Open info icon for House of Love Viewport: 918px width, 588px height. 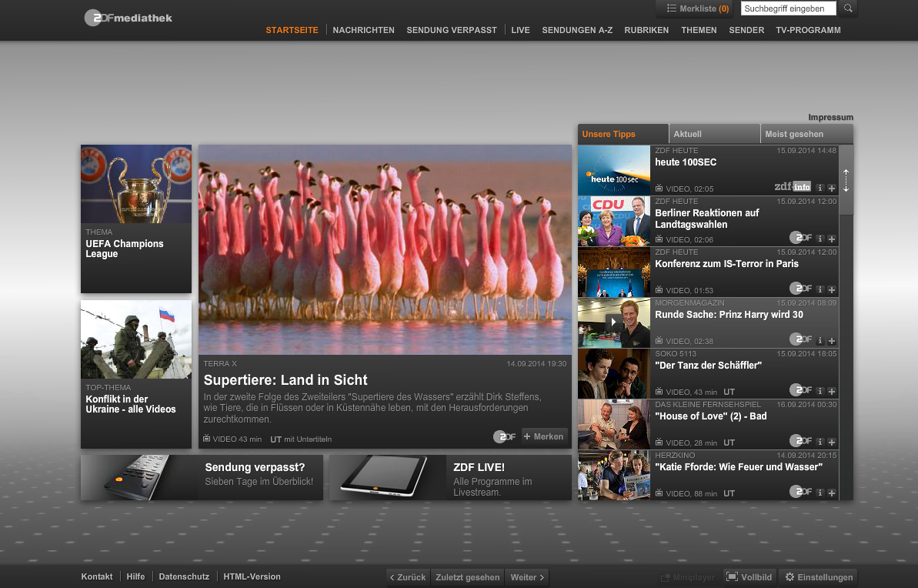tap(820, 443)
